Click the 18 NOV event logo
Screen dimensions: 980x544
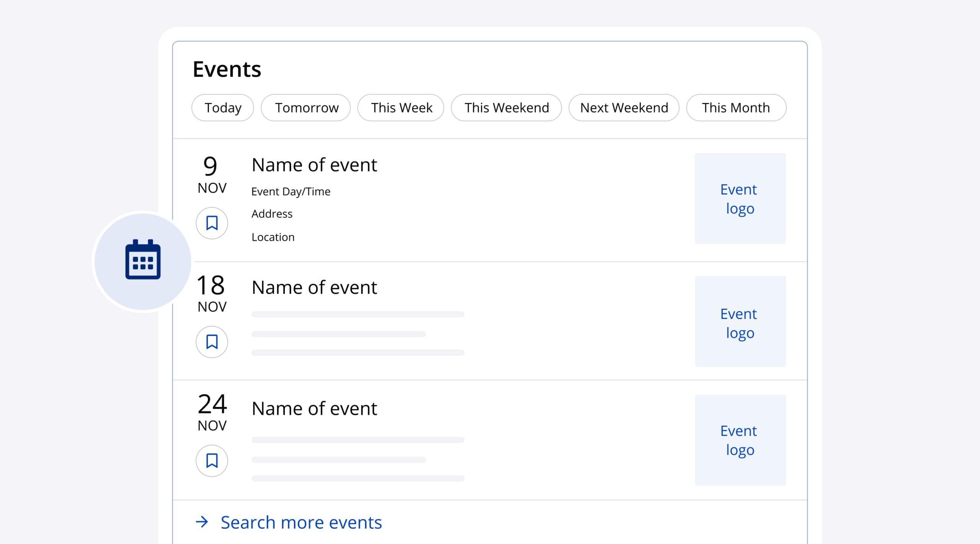(740, 321)
